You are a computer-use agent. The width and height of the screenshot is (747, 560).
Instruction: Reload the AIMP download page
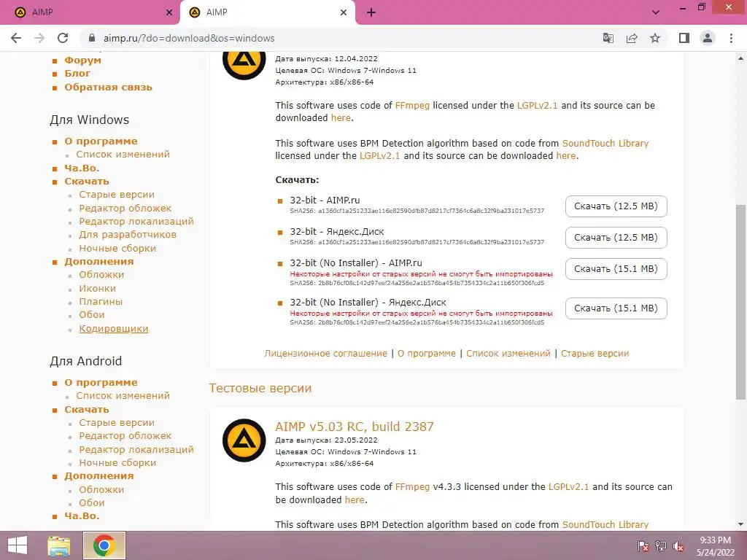click(63, 38)
